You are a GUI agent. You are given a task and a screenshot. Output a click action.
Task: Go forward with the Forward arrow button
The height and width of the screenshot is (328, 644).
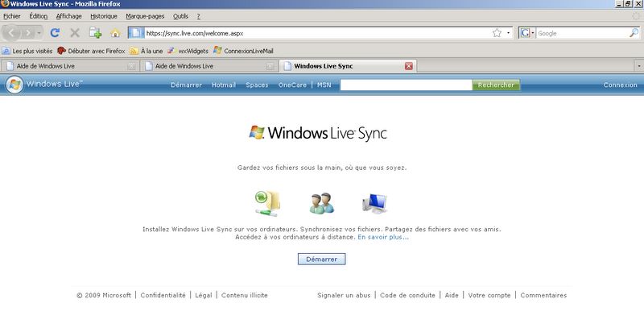tap(28, 33)
